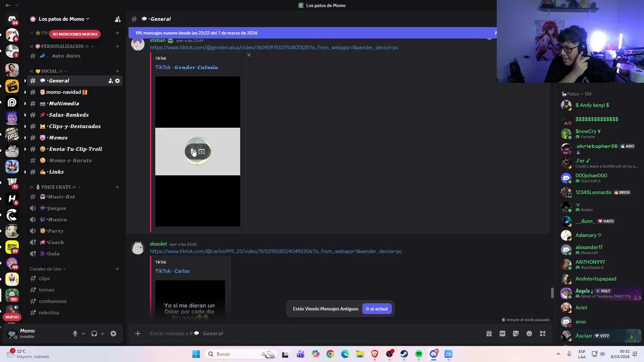Join the Coach voice channel
This screenshot has width=644, height=362.
click(75, 242)
